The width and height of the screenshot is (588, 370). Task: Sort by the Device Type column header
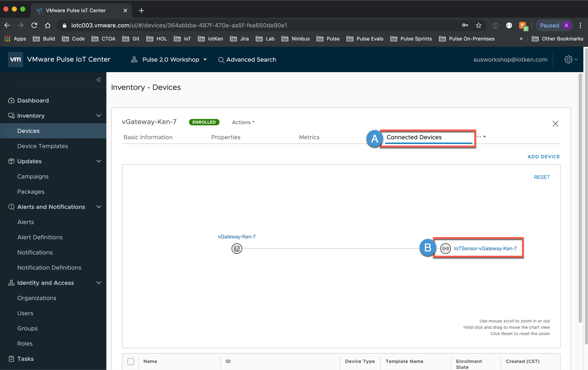pos(360,362)
